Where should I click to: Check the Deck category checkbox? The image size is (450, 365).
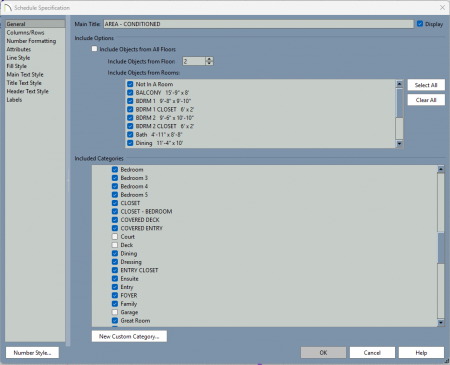click(115, 245)
